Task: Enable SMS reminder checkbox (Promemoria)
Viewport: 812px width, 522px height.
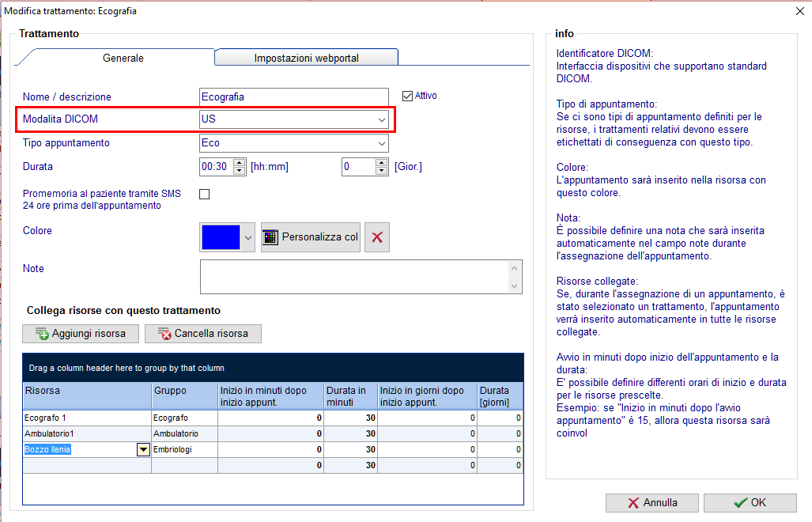Action: click(x=205, y=195)
